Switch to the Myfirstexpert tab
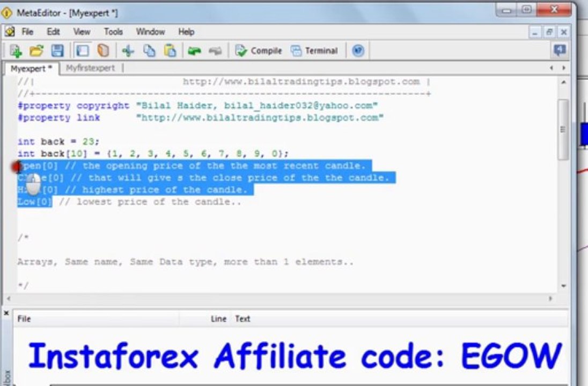This screenshot has width=588, height=386. click(x=90, y=68)
